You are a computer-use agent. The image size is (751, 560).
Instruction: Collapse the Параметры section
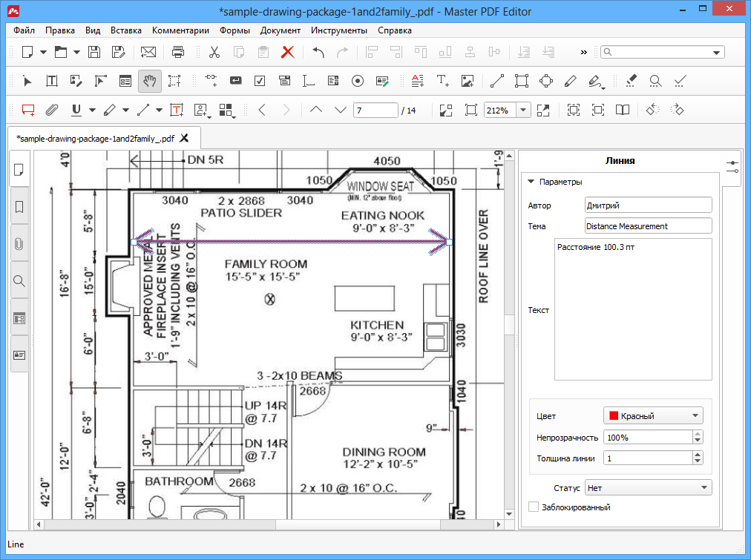coord(531,182)
